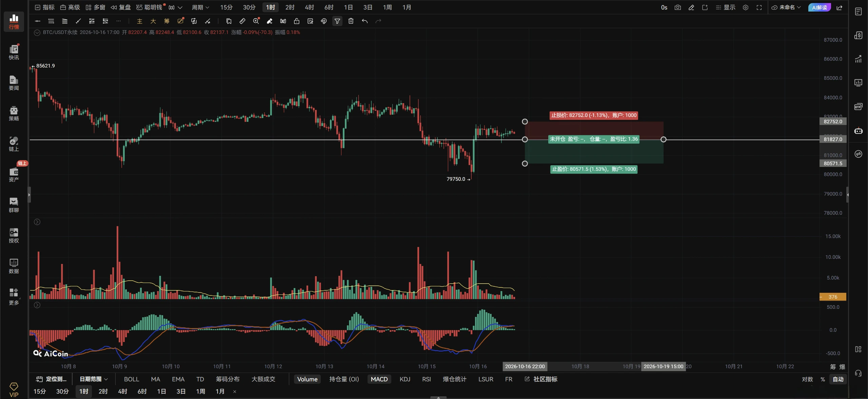Open the 日期范围 date range dropdown

click(x=94, y=379)
